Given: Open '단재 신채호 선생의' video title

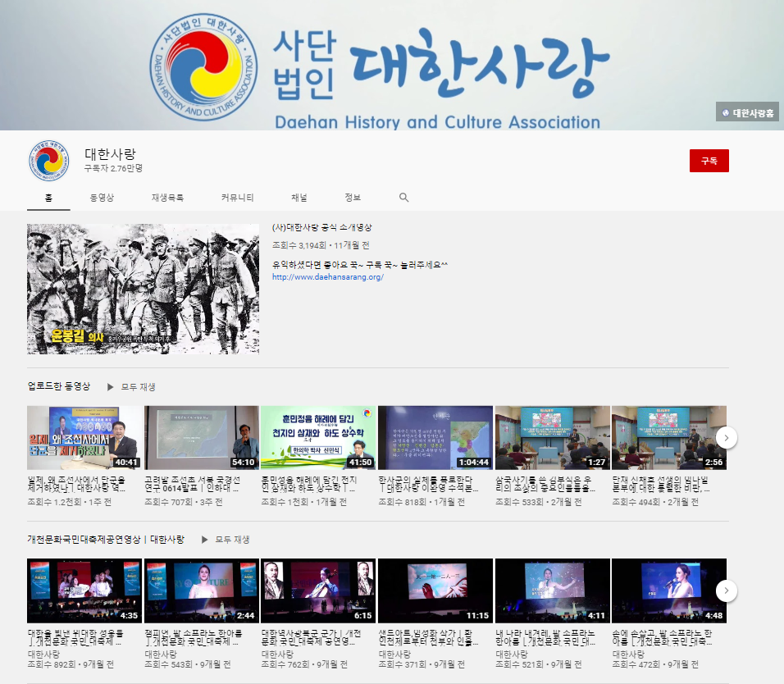Looking at the screenshot, I should (x=661, y=484).
